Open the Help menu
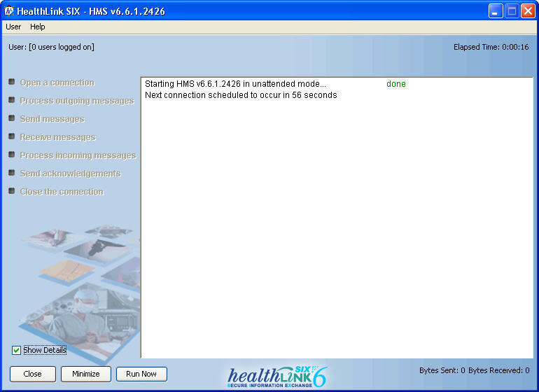Image resolution: width=539 pixels, height=392 pixels. tap(38, 27)
